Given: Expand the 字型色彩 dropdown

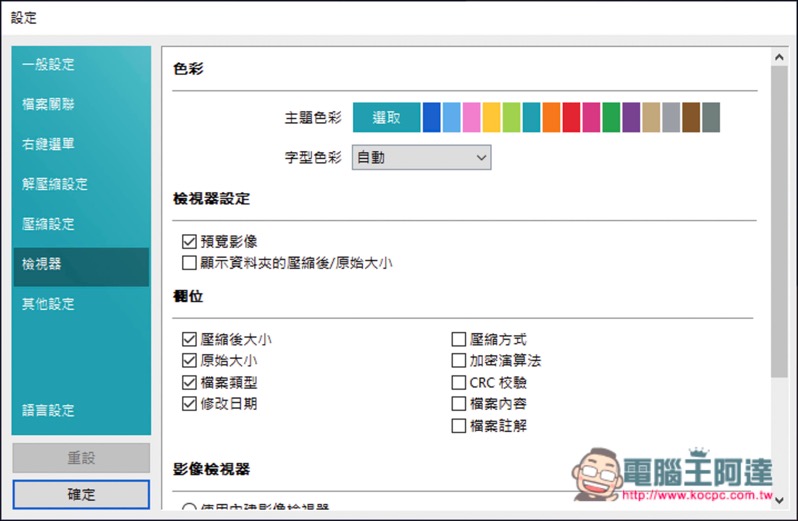Looking at the screenshot, I should coord(421,157).
